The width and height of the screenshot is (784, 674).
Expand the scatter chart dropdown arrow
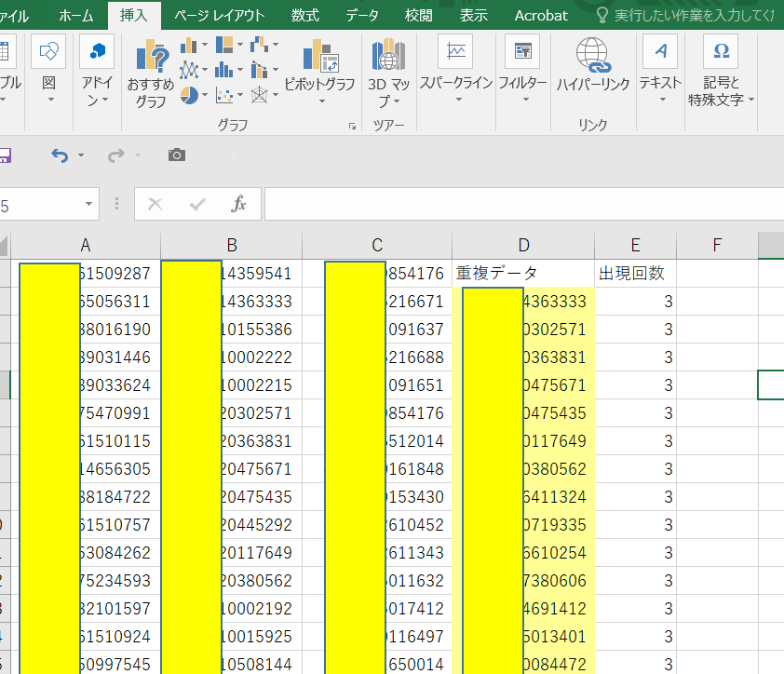[240, 95]
